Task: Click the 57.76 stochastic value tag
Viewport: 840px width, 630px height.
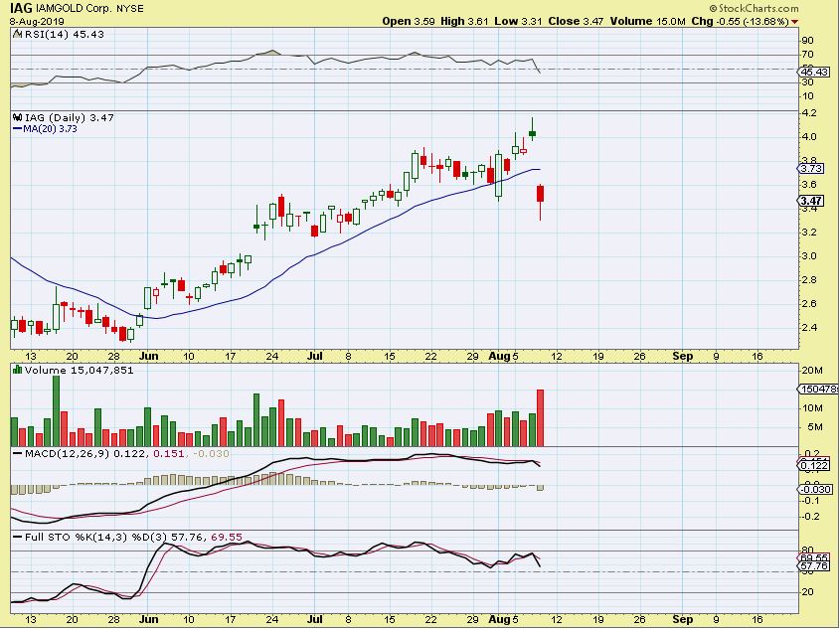Action: 813,565
